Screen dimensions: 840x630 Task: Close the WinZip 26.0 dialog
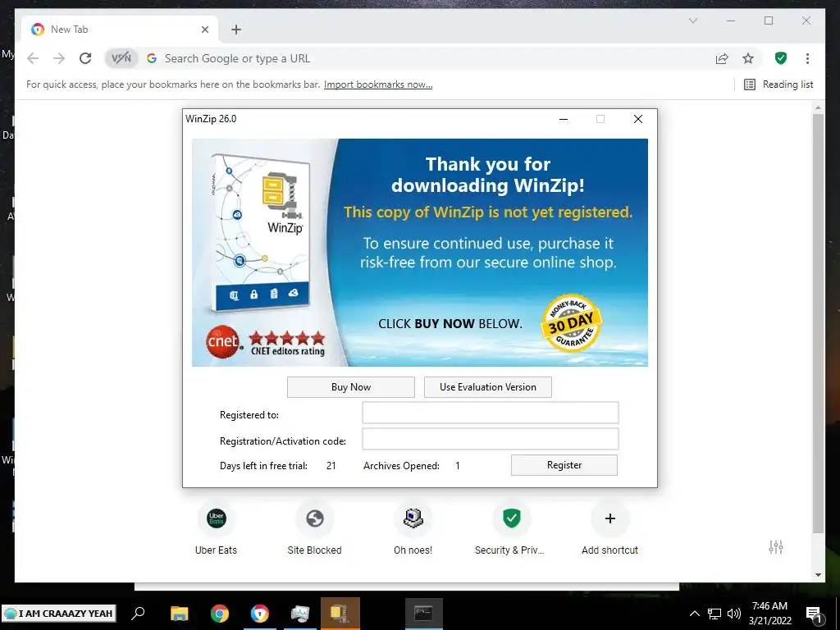click(x=637, y=119)
